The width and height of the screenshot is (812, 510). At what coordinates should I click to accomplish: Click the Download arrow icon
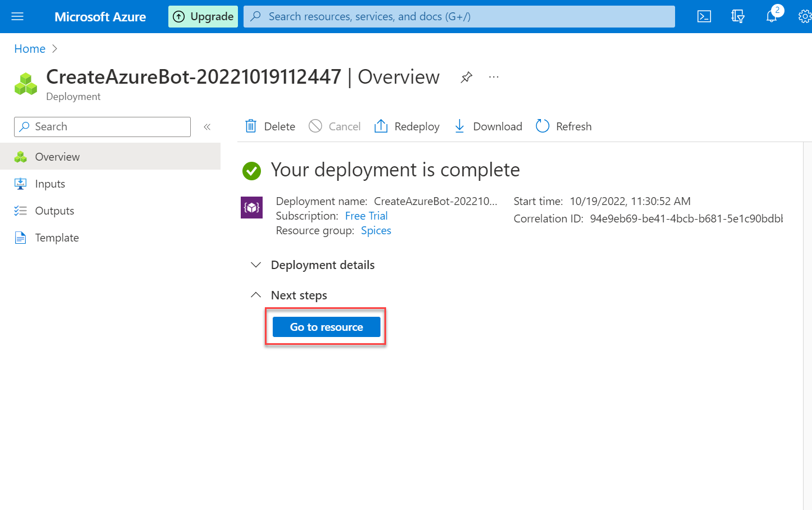point(460,126)
